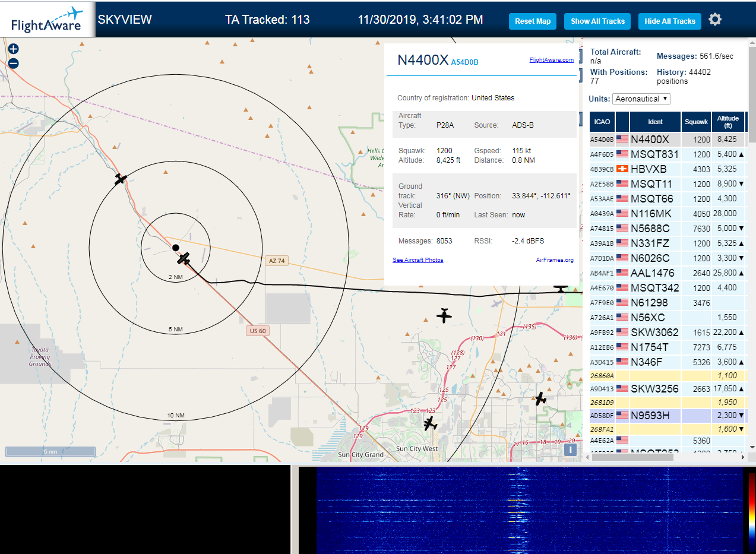This screenshot has width=756, height=554.
Task: Select the N116MK aircraft row
Action: pos(667,214)
